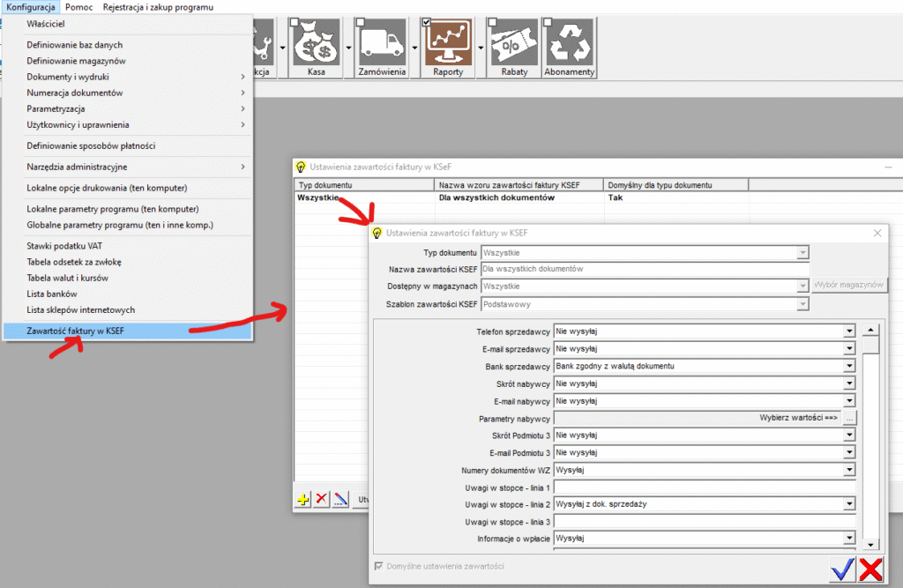The image size is (903, 588).
Task: Toggle the checkbox on Raporty tile
Action: click(x=427, y=22)
